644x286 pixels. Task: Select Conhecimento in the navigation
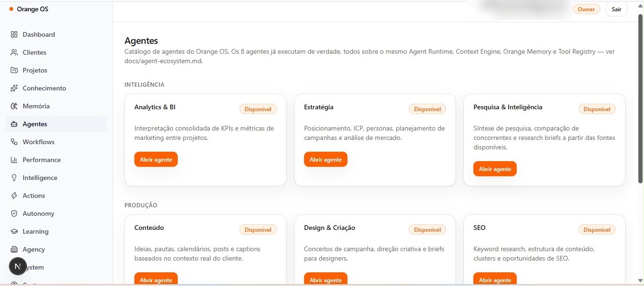[x=56, y=88]
